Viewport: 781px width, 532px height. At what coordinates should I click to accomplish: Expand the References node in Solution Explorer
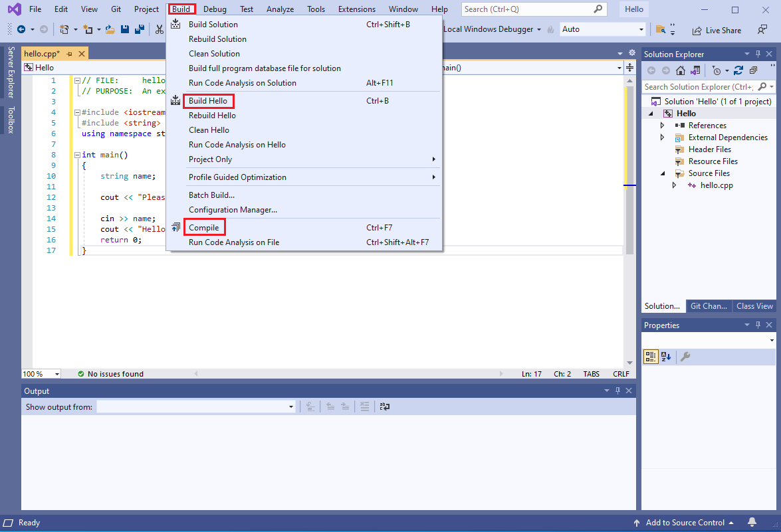pyautogui.click(x=662, y=126)
